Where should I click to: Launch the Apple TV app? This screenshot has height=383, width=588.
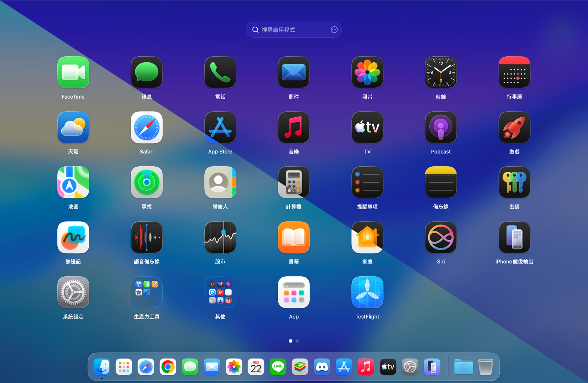pyautogui.click(x=367, y=128)
